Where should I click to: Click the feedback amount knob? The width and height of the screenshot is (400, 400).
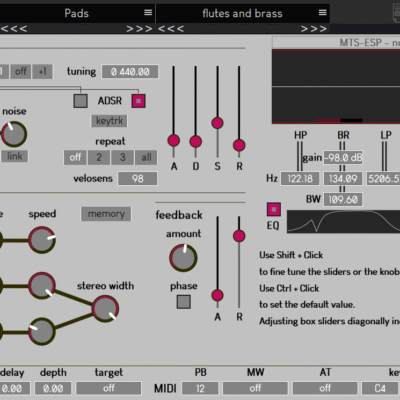(x=183, y=258)
